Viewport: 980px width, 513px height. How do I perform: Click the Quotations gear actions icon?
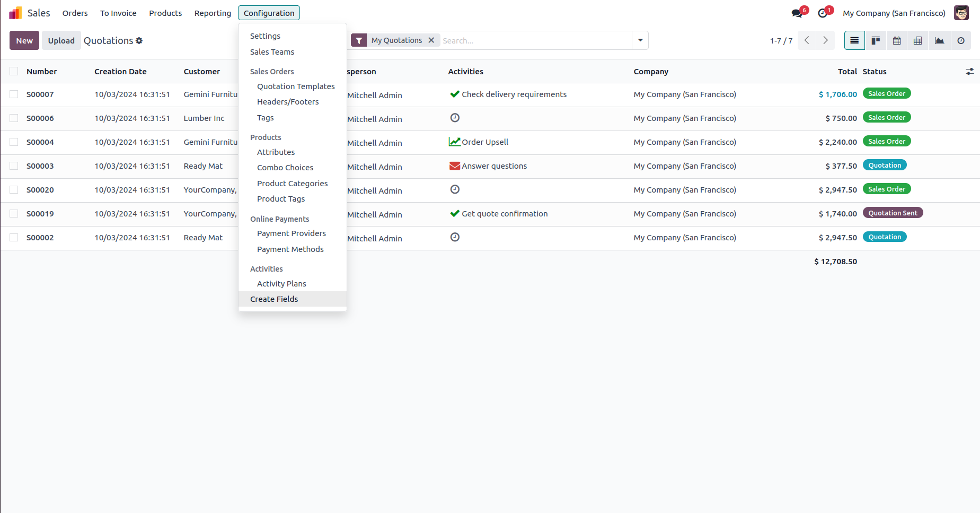[139, 41]
